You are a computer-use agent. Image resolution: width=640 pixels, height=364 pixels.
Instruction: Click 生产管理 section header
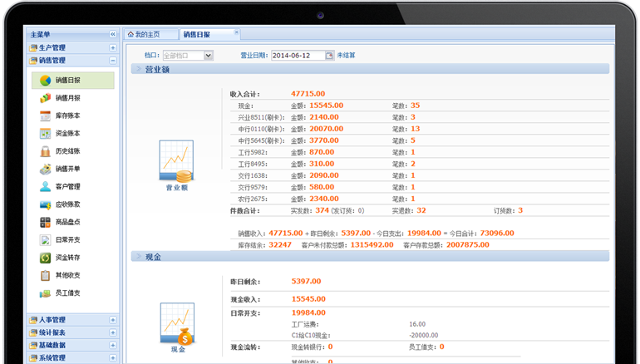[73, 47]
